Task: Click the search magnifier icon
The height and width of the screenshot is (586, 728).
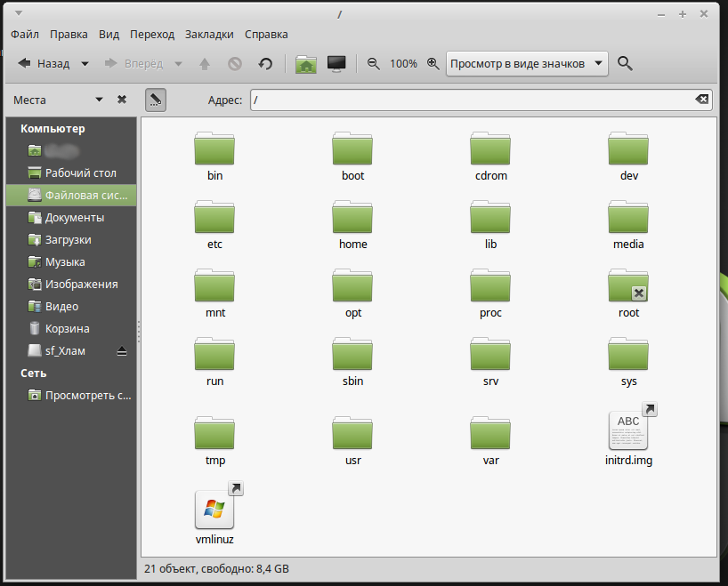Action: pos(625,63)
